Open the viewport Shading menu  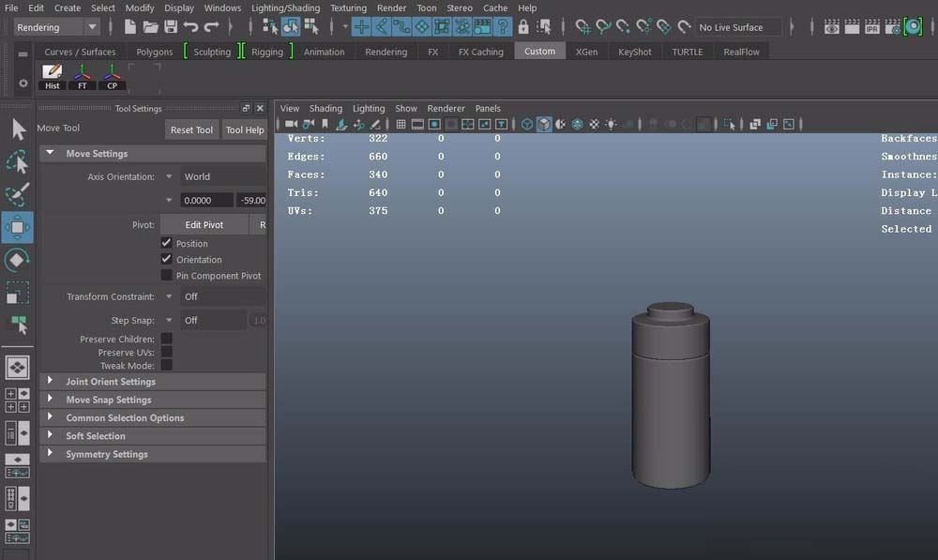pyautogui.click(x=325, y=108)
